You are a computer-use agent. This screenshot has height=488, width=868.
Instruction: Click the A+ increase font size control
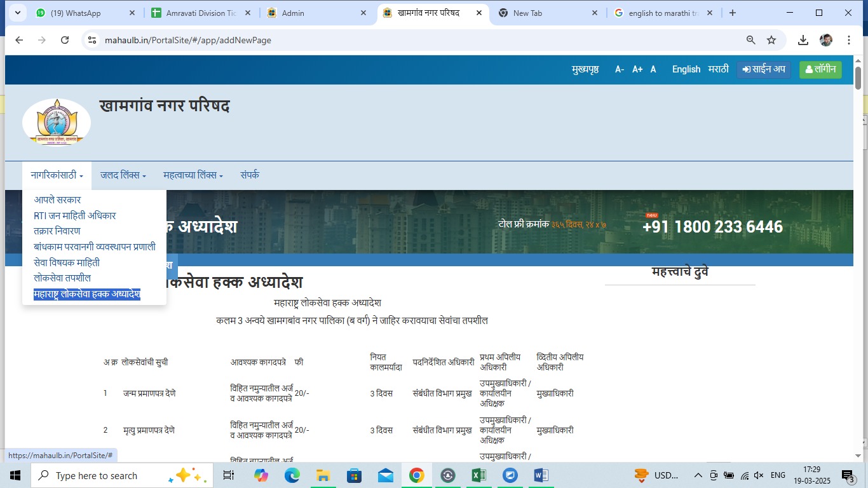(x=637, y=69)
